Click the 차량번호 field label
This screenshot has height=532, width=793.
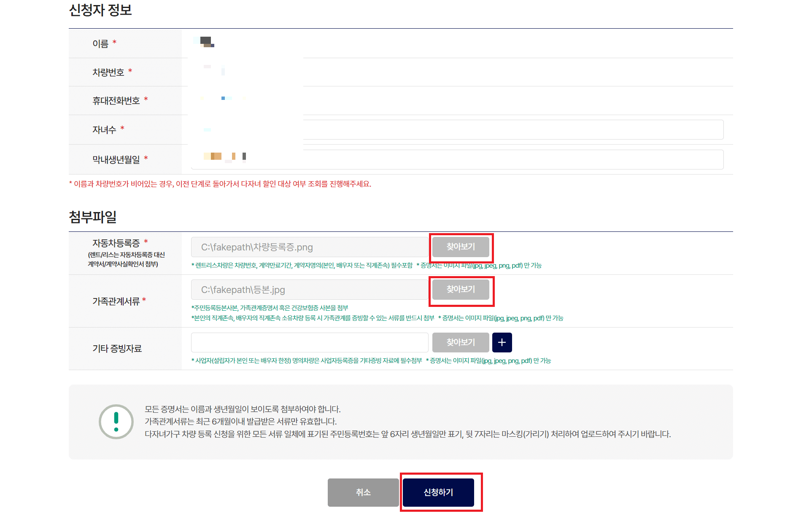[x=108, y=72]
